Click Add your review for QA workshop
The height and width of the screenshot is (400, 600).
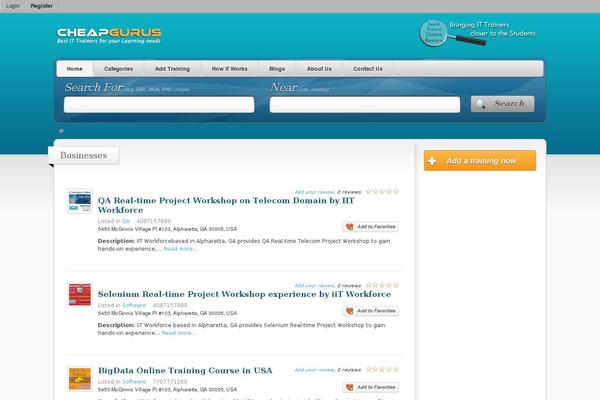pyautogui.click(x=315, y=192)
